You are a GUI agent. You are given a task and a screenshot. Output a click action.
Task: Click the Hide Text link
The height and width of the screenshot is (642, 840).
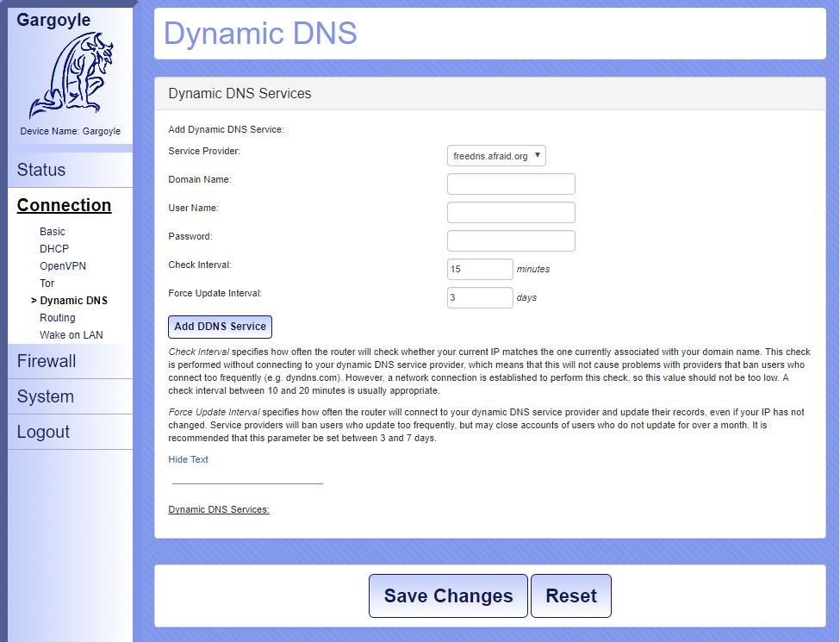(188, 459)
